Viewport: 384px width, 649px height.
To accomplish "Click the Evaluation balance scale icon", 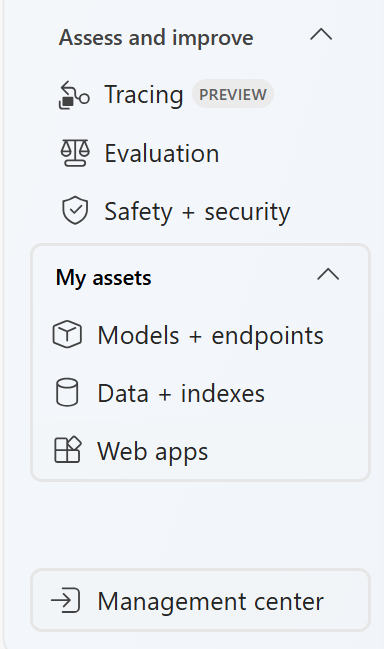I will 75,153.
